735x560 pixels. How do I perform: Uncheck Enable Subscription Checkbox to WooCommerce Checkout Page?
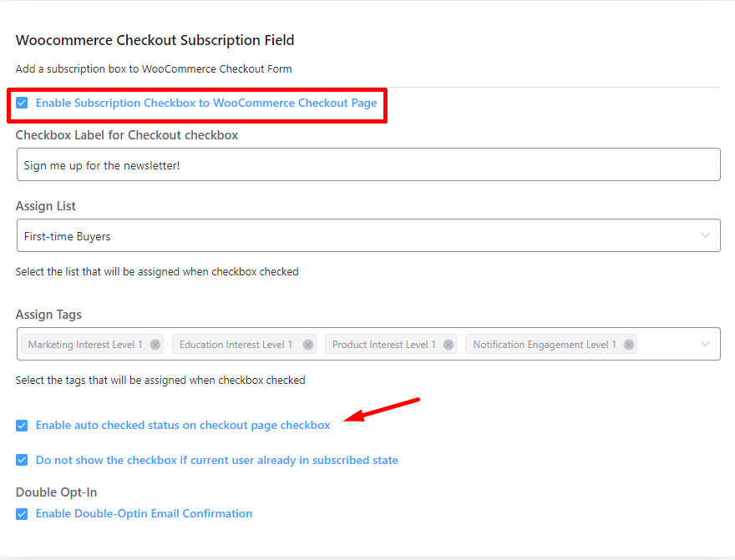(x=22, y=103)
